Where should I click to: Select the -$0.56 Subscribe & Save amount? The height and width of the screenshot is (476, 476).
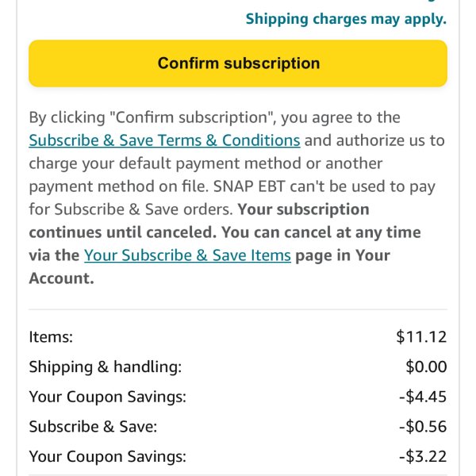point(423,427)
